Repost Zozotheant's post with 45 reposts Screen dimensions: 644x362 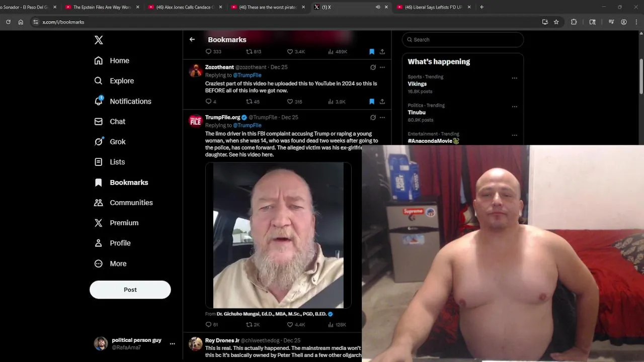[x=253, y=102]
